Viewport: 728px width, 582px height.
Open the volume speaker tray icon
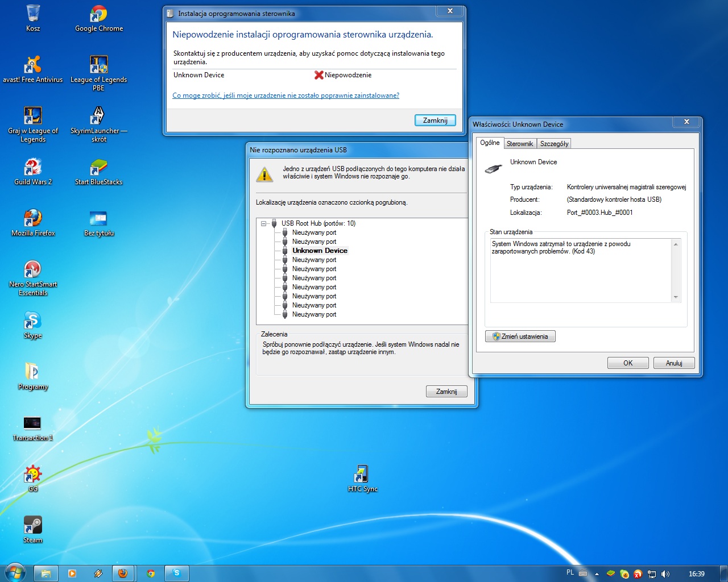665,574
